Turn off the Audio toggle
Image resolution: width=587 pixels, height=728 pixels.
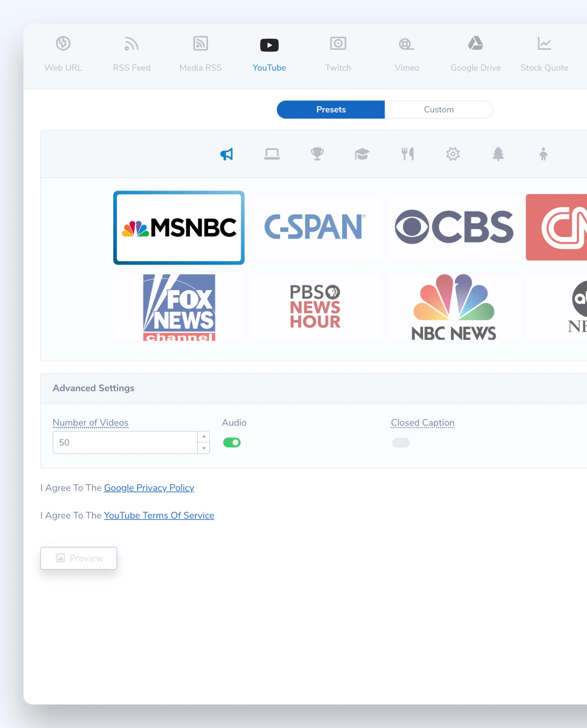click(x=232, y=443)
